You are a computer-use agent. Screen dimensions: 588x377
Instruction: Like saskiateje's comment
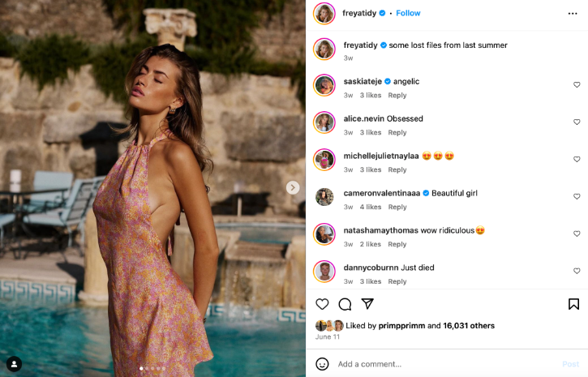click(x=577, y=84)
